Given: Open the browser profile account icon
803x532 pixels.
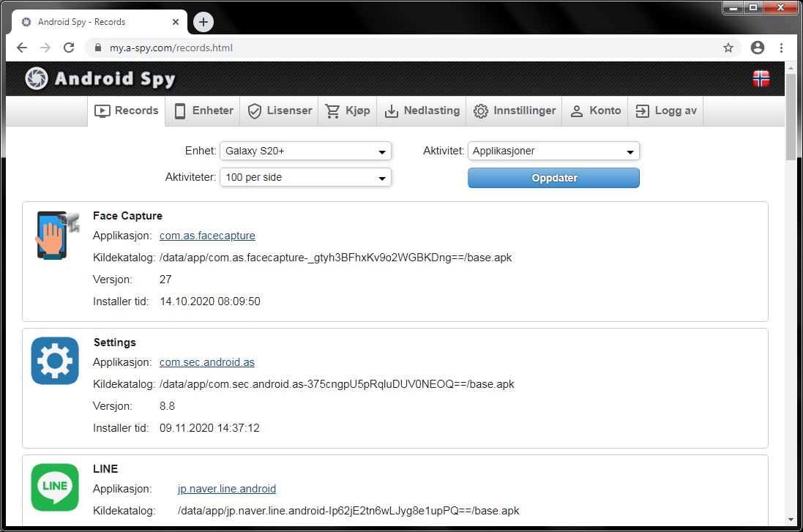Looking at the screenshot, I should coord(758,48).
